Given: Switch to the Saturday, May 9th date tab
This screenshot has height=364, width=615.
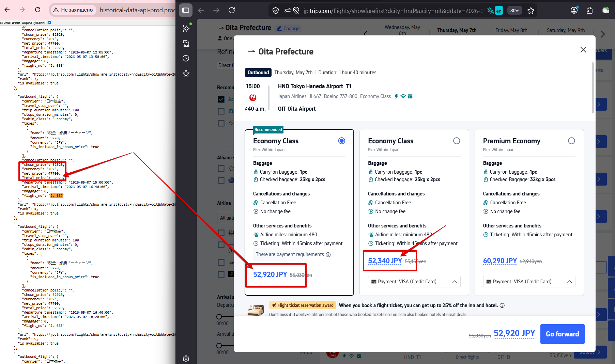Looking at the screenshot, I should point(566,30).
